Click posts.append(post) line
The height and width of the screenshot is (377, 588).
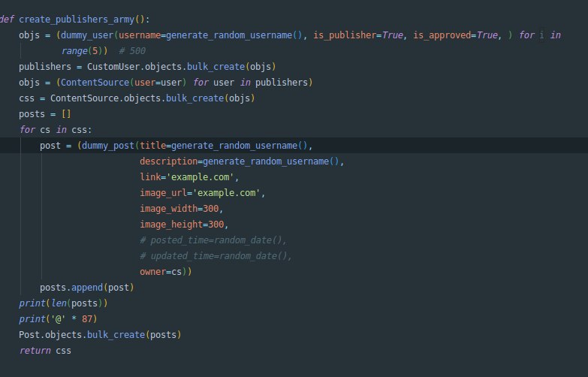[x=87, y=288]
